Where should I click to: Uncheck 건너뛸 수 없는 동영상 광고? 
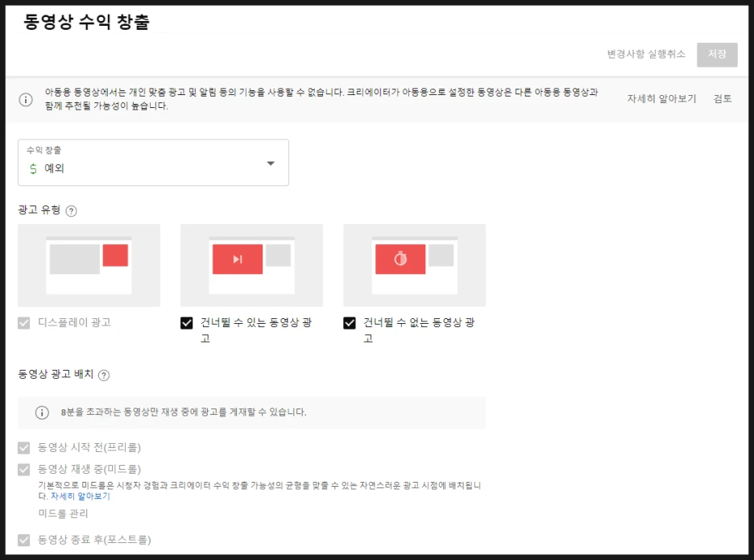click(351, 323)
